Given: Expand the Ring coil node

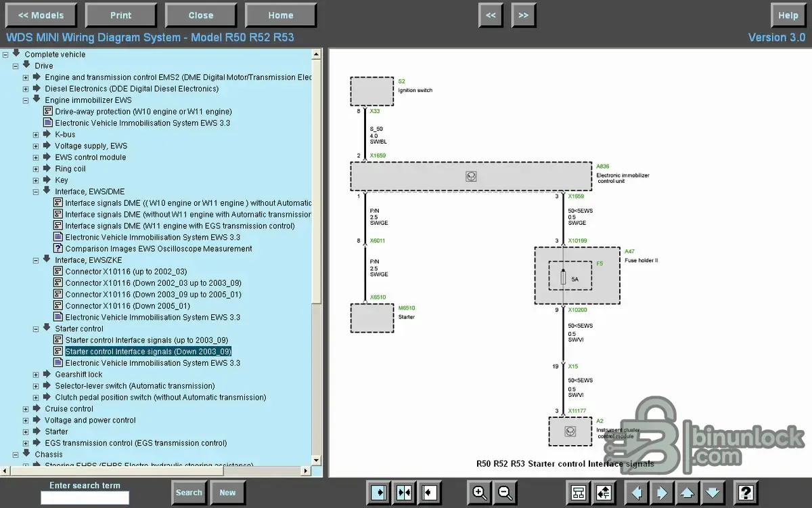Looking at the screenshot, I should point(36,169).
